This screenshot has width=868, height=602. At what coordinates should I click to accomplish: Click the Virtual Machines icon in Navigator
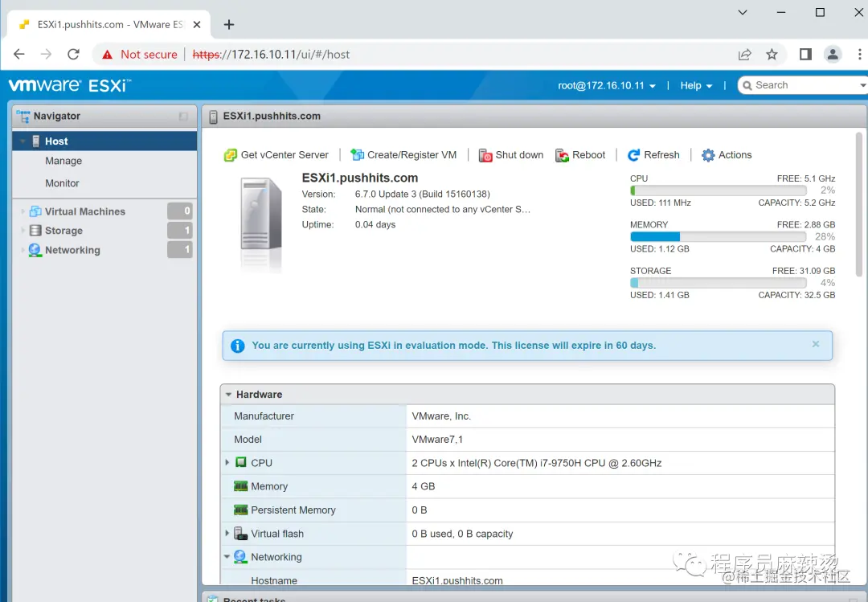click(x=35, y=211)
